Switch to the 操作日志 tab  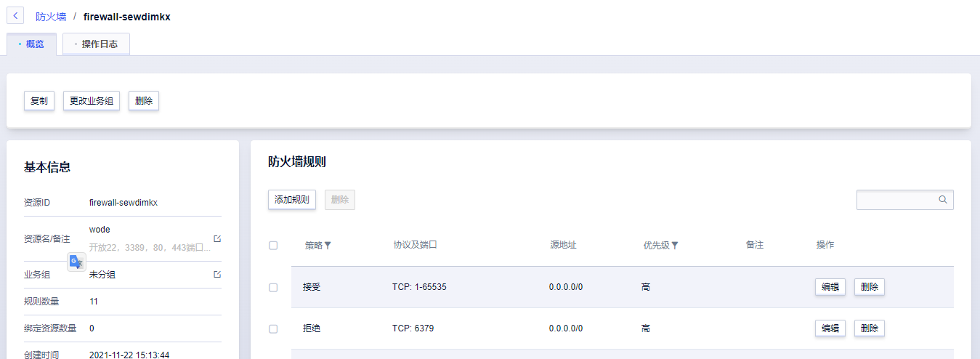97,44
